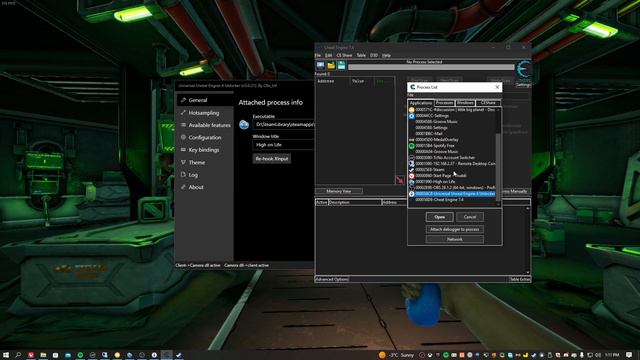640x360 pixels.
Task: Click Attach debugger to process button
Action: (x=455, y=229)
